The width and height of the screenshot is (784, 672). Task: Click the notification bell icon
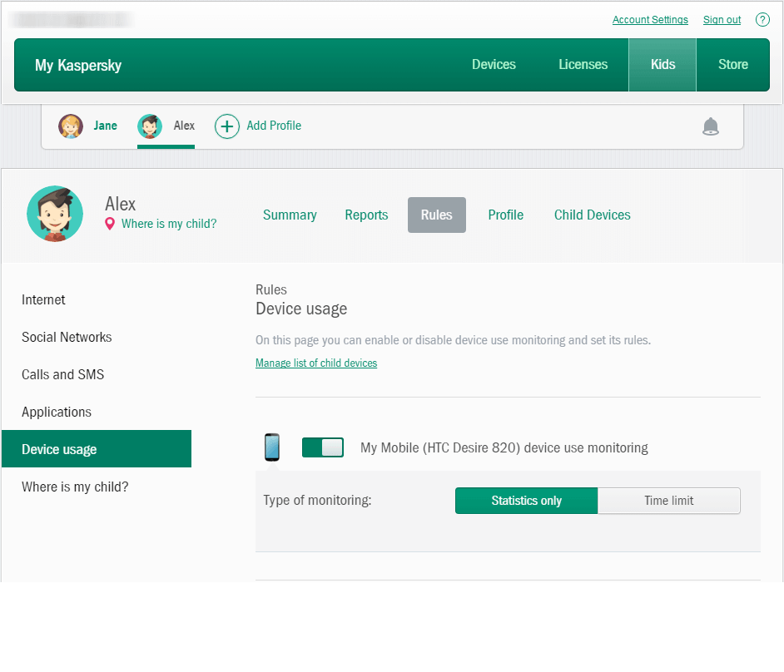[711, 126]
